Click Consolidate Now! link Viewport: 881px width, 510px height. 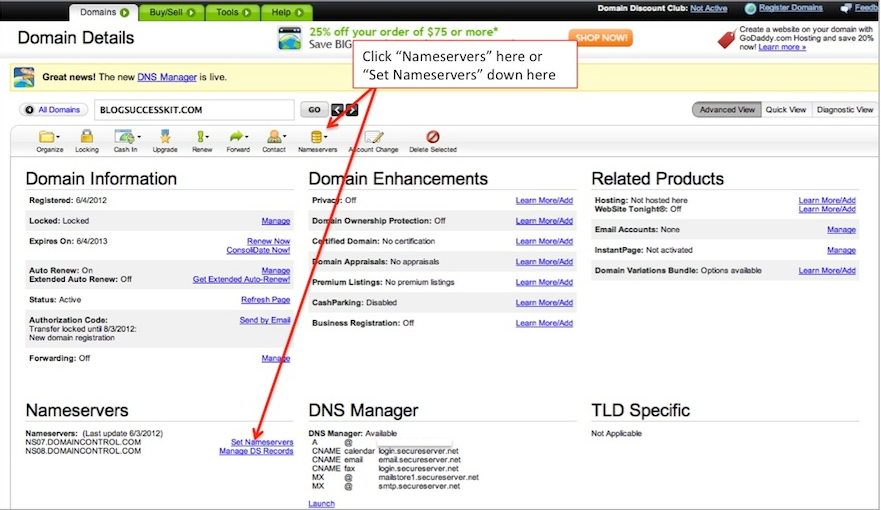(x=258, y=250)
